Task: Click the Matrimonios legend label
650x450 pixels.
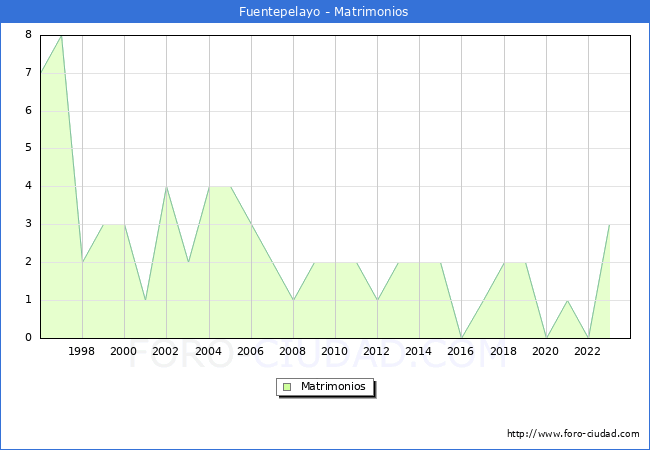Action: pyautogui.click(x=333, y=386)
